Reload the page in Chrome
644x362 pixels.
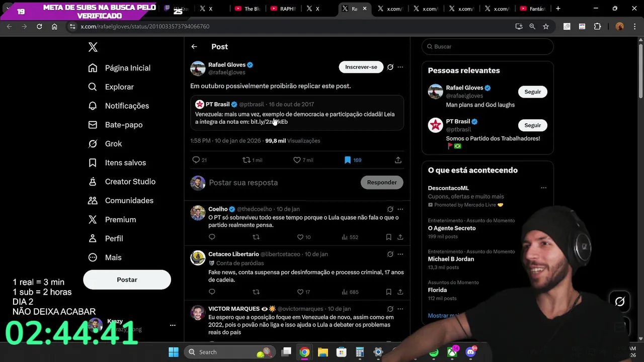(39, 27)
